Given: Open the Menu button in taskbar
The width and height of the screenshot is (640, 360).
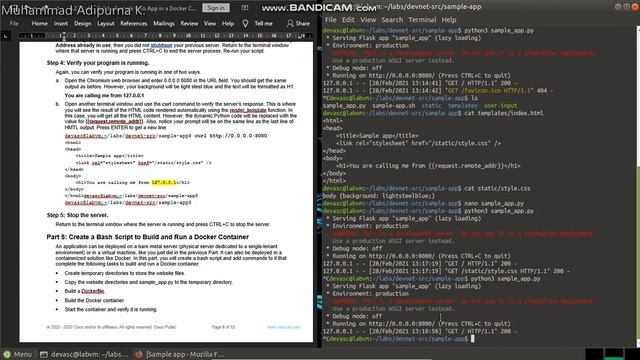Looking at the screenshot, I should click(18, 354).
